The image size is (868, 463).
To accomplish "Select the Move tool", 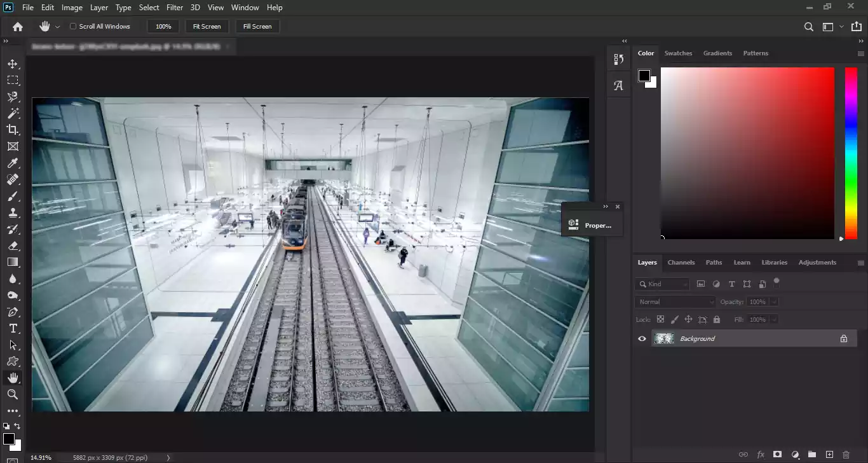I will [13, 64].
